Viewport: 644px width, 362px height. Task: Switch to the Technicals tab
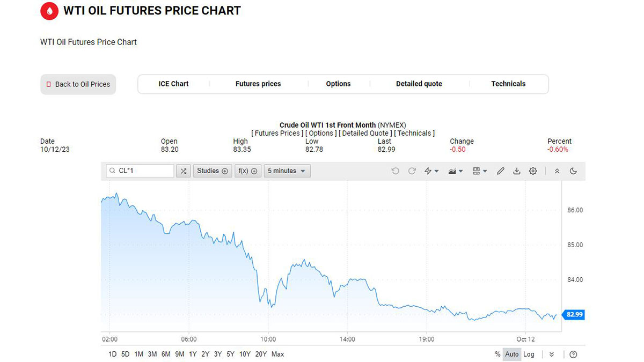point(508,84)
